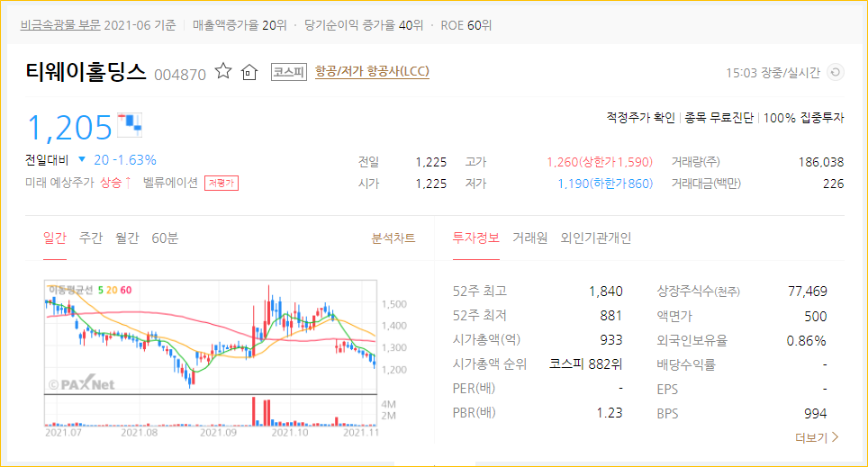Click the low price 1,190(하한가860)
The height and width of the screenshot is (467, 868).
(x=605, y=184)
